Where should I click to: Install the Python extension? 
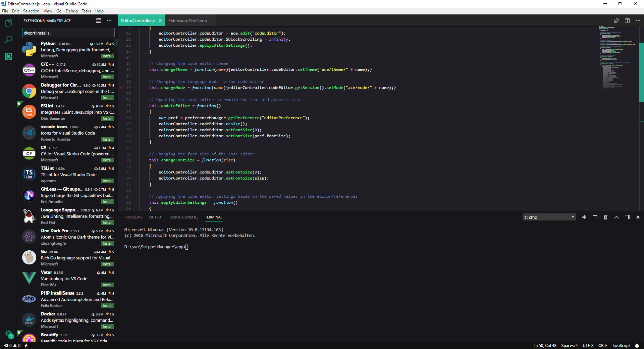(108, 56)
